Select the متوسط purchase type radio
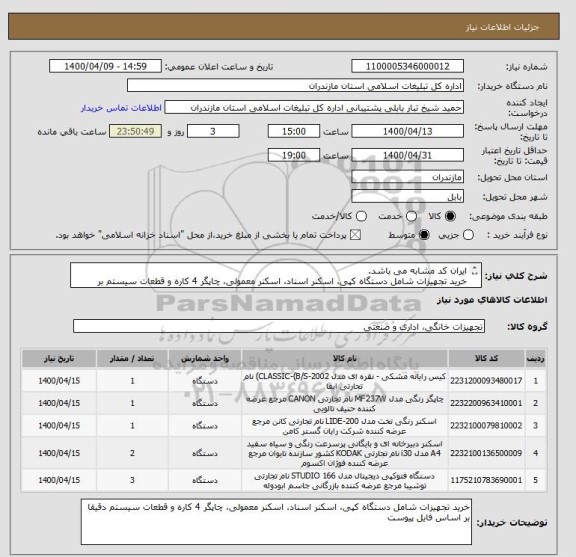The width and height of the screenshot is (576, 557). [x=424, y=235]
